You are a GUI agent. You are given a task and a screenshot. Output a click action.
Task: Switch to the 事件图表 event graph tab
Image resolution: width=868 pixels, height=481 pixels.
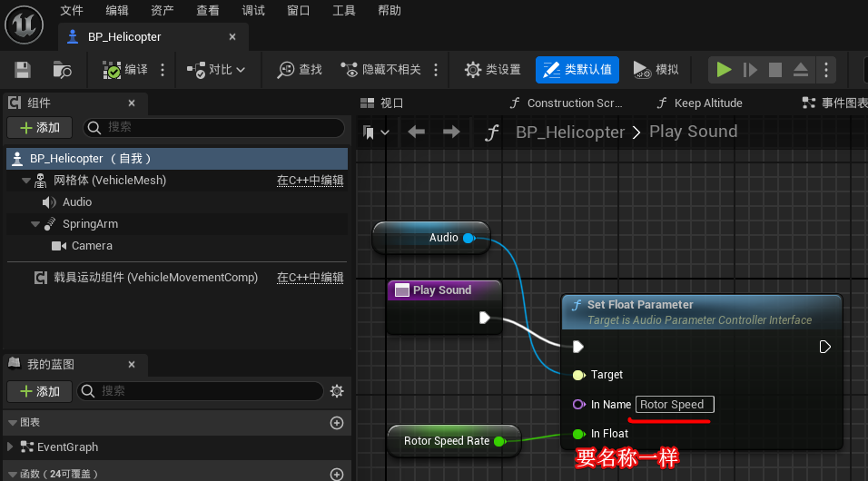coord(834,103)
